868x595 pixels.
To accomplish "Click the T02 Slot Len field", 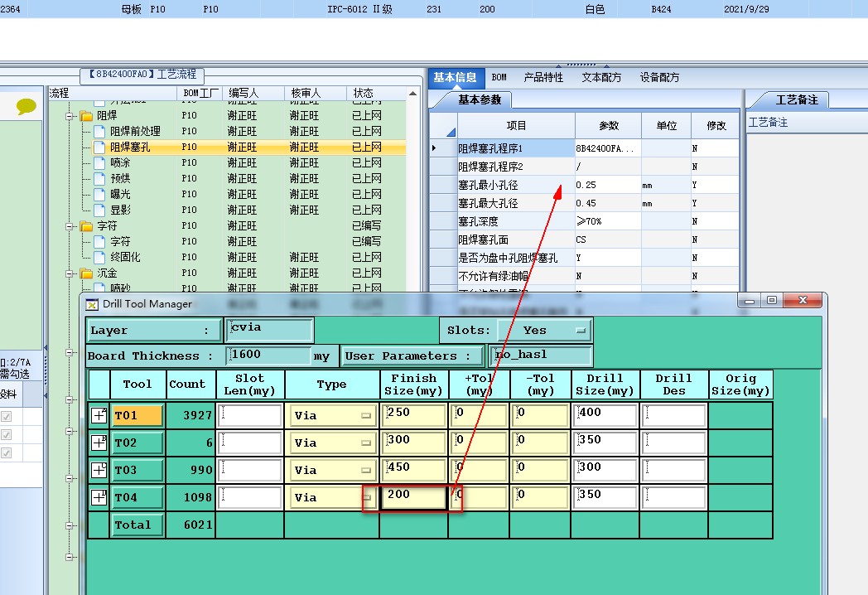I will click(250, 443).
